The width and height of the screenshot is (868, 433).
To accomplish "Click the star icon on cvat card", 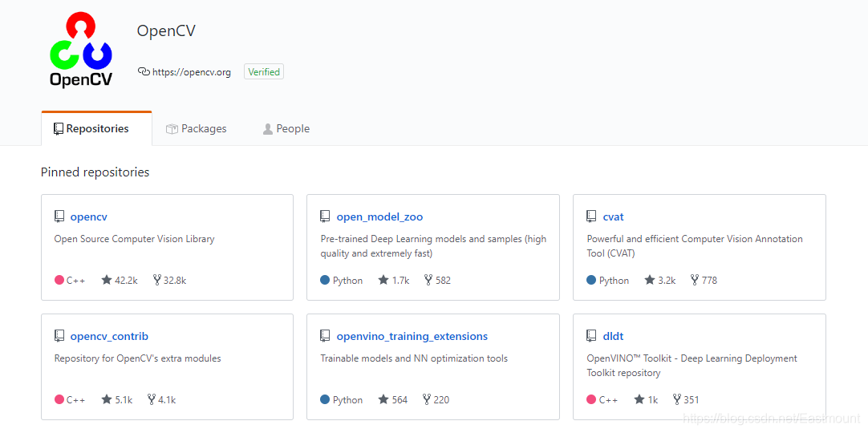I will 650,280.
